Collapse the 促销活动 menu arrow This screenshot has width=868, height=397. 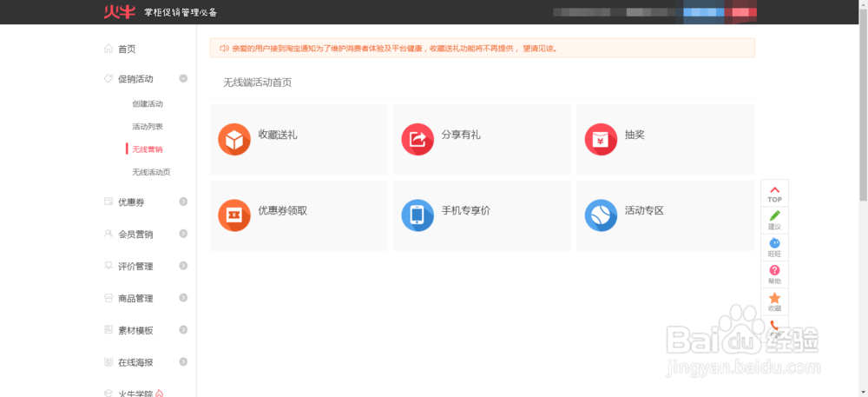coord(183,79)
